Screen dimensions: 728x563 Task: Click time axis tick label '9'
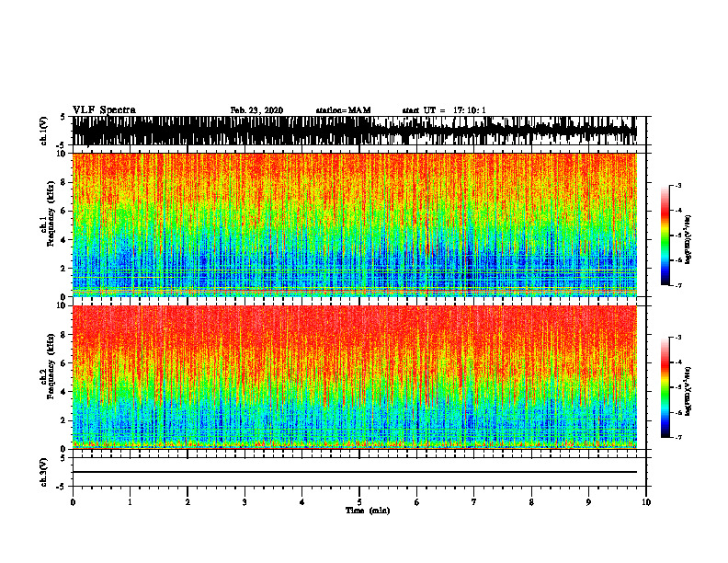pos(588,502)
